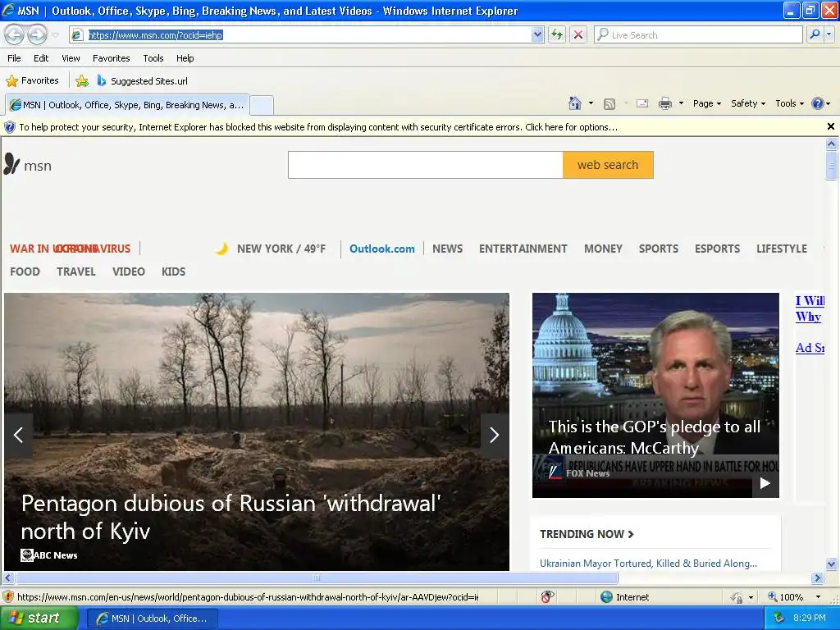840x630 pixels.
Task: Click the Home icon in command bar
Action: pyautogui.click(x=575, y=103)
